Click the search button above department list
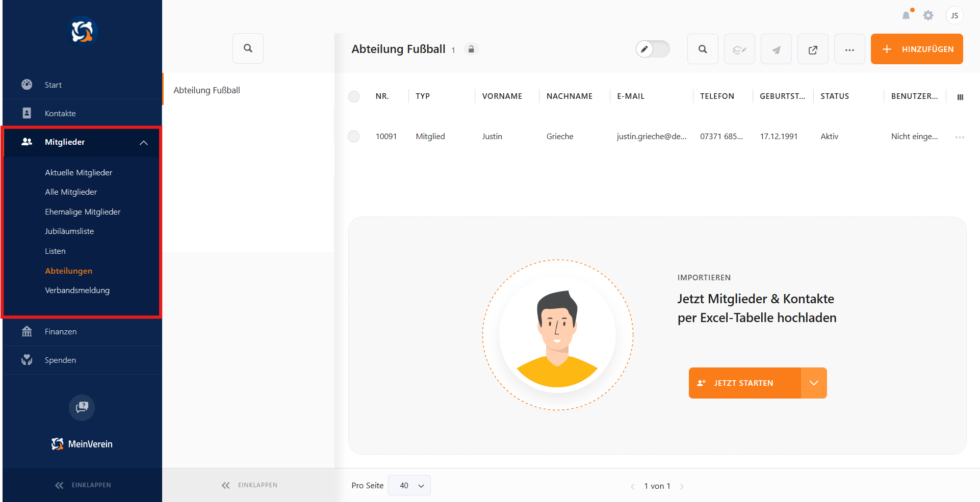 (x=248, y=48)
